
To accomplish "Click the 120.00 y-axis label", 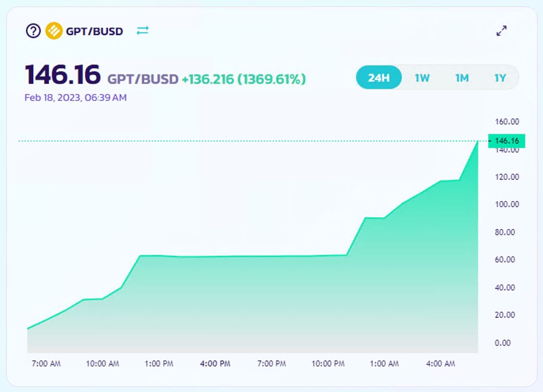I will (x=507, y=177).
